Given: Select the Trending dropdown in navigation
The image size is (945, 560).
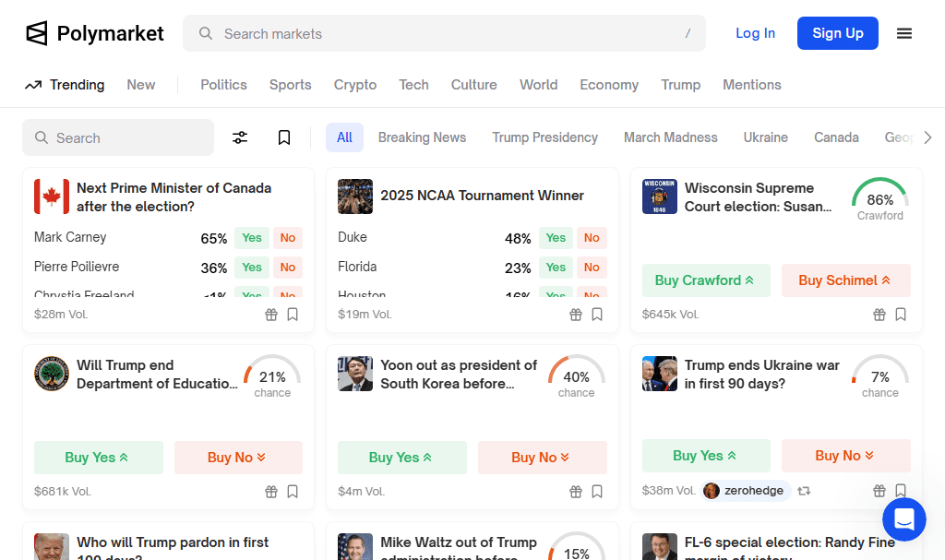Looking at the screenshot, I should [65, 85].
